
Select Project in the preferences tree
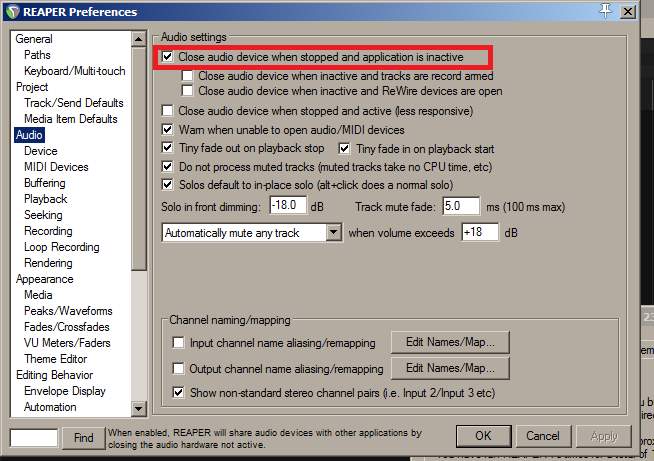coord(32,87)
